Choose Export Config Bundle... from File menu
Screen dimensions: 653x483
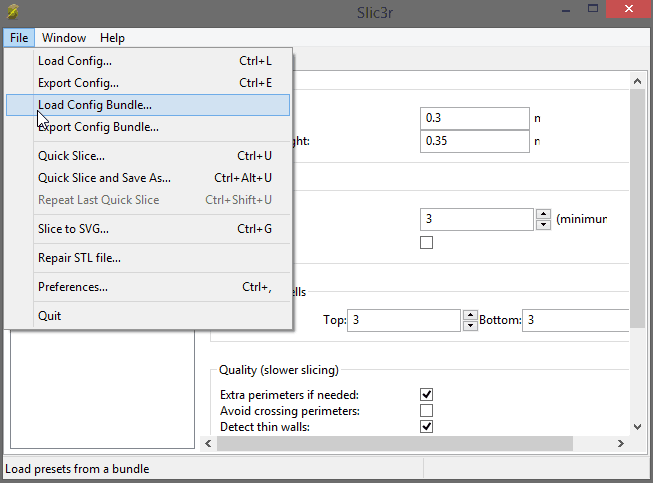tap(98, 127)
